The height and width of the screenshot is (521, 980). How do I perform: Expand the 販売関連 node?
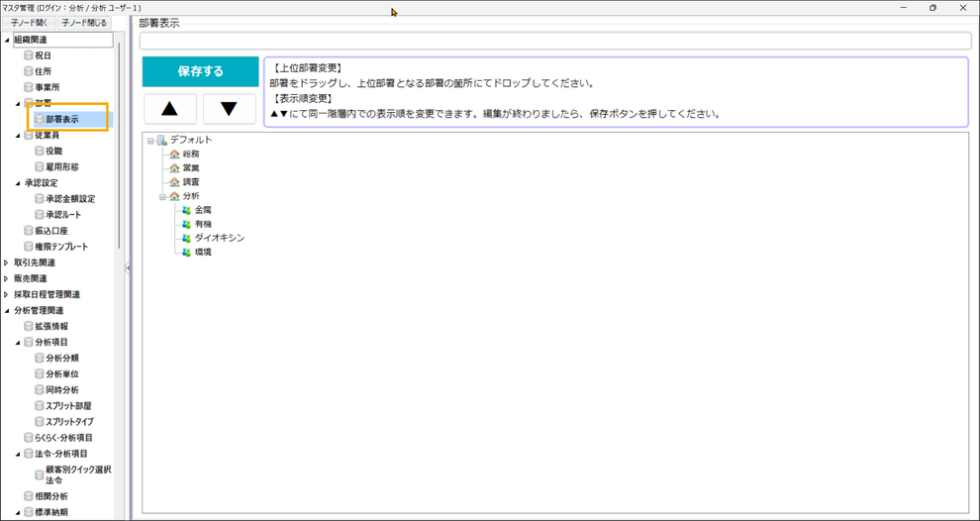point(7,278)
